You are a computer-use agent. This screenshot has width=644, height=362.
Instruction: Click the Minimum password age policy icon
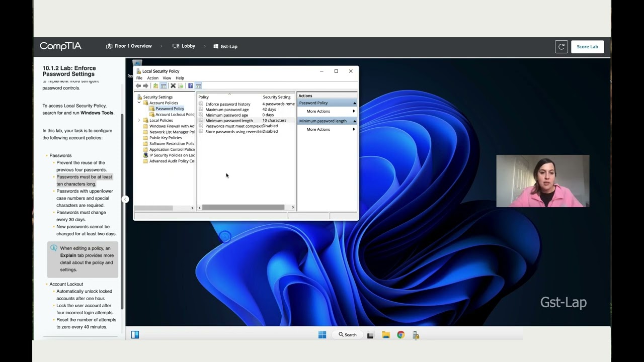(x=201, y=115)
